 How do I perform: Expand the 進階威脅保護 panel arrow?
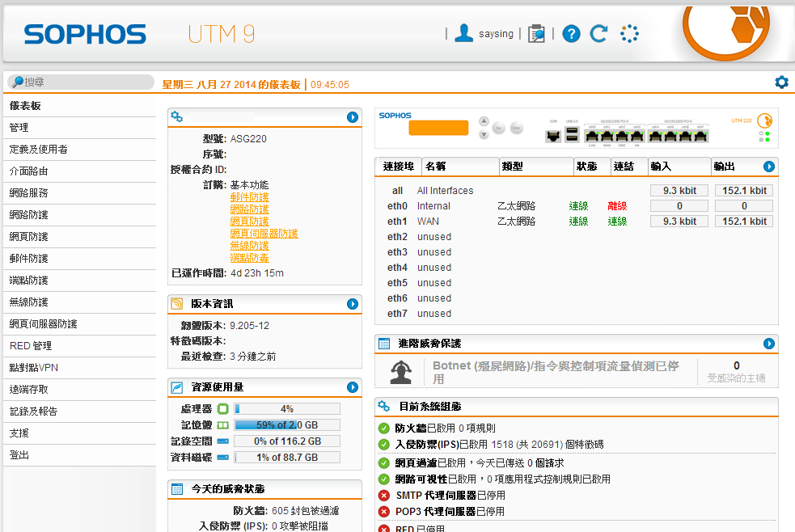click(768, 344)
